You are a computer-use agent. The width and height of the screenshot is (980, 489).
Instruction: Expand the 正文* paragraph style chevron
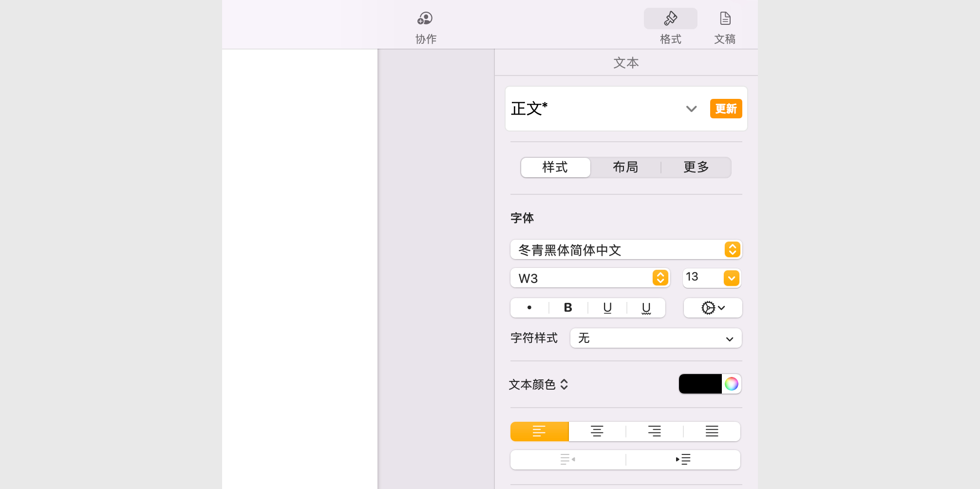pyautogui.click(x=691, y=109)
